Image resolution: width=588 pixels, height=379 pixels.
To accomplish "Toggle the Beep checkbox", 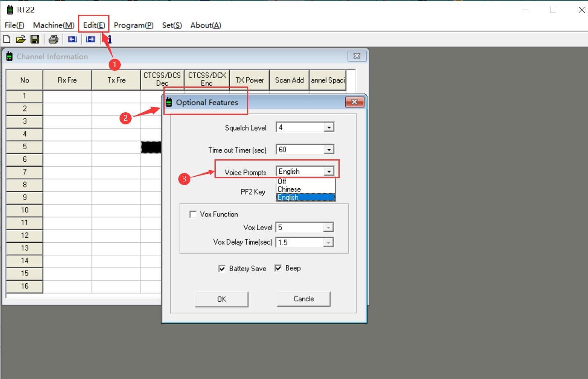I will (278, 268).
